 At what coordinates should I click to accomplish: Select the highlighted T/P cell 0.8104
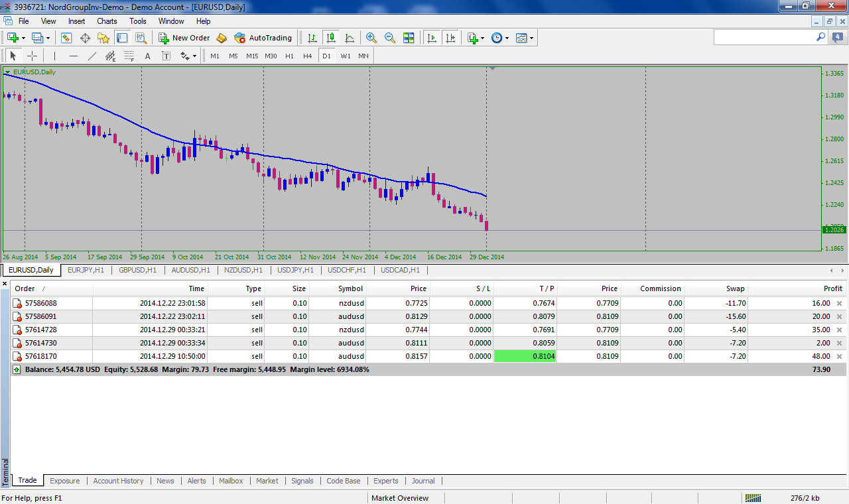525,356
